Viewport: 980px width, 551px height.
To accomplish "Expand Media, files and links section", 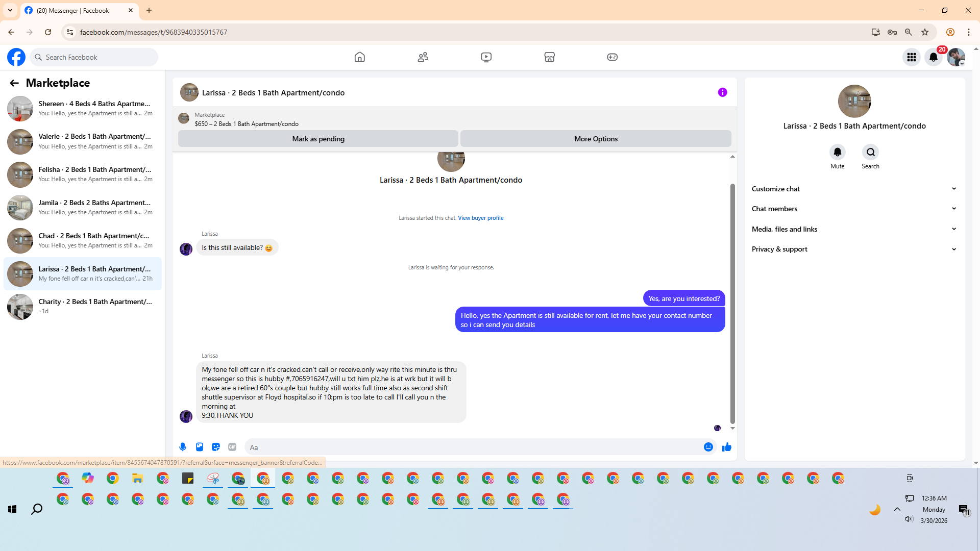I will click(854, 229).
